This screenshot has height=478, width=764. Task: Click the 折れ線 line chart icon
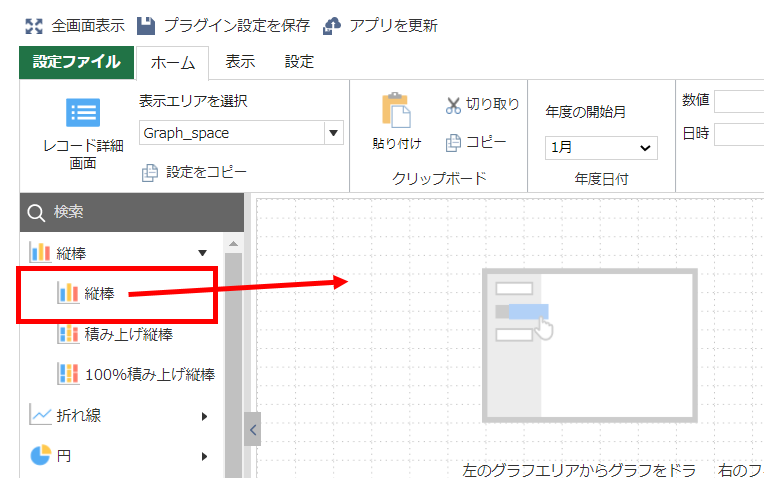click(40, 415)
